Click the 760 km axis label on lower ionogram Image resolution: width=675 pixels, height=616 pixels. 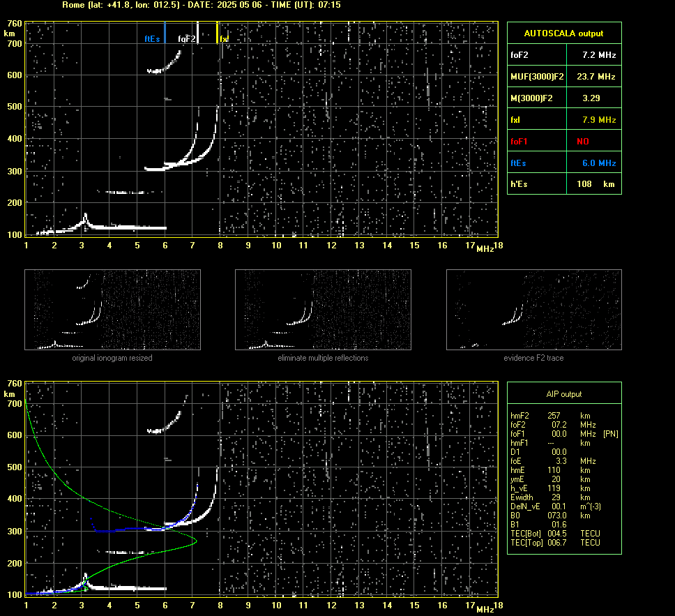(x=14, y=384)
